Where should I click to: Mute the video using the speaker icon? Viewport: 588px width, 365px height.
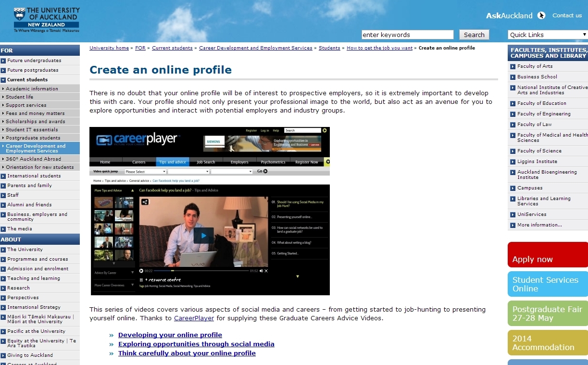coord(261,271)
